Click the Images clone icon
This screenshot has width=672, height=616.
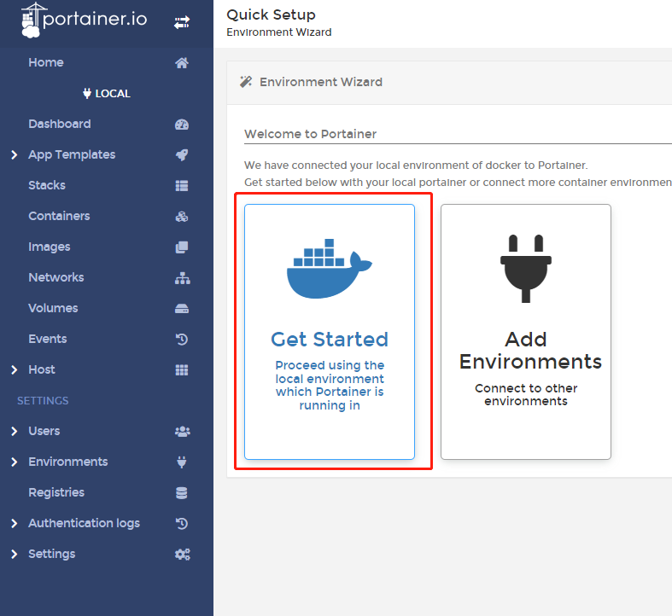(x=182, y=247)
